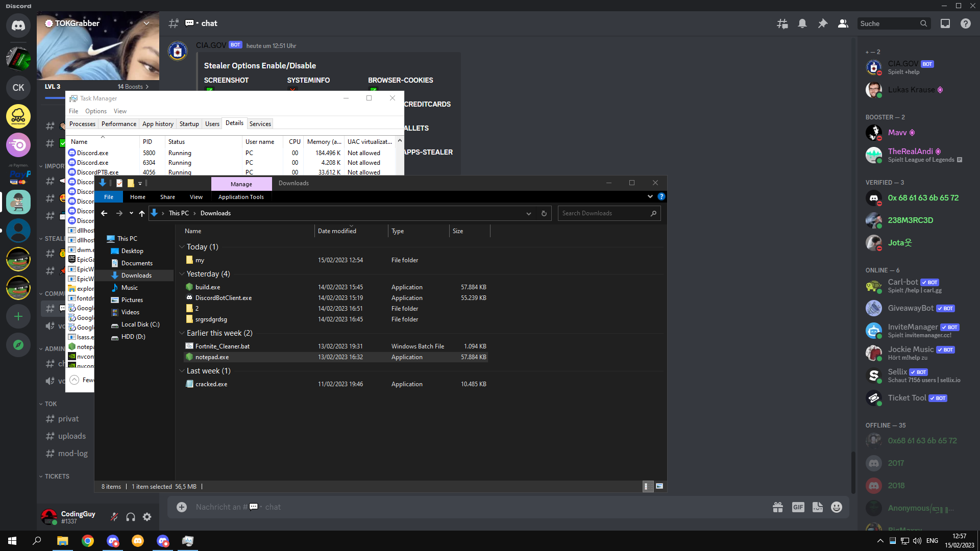Image resolution: width=980 pixels, height=551 pixels.
Task: Open Task Manager Options menu
Action: coord(96,111)
